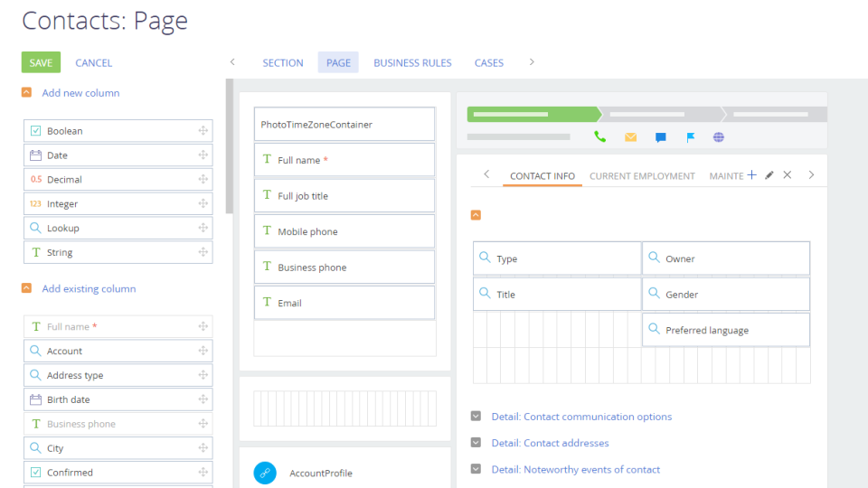The width and height of the screenshot is (868, 488).
Task: Click the blue flag icon
Action: pos(690,137)
